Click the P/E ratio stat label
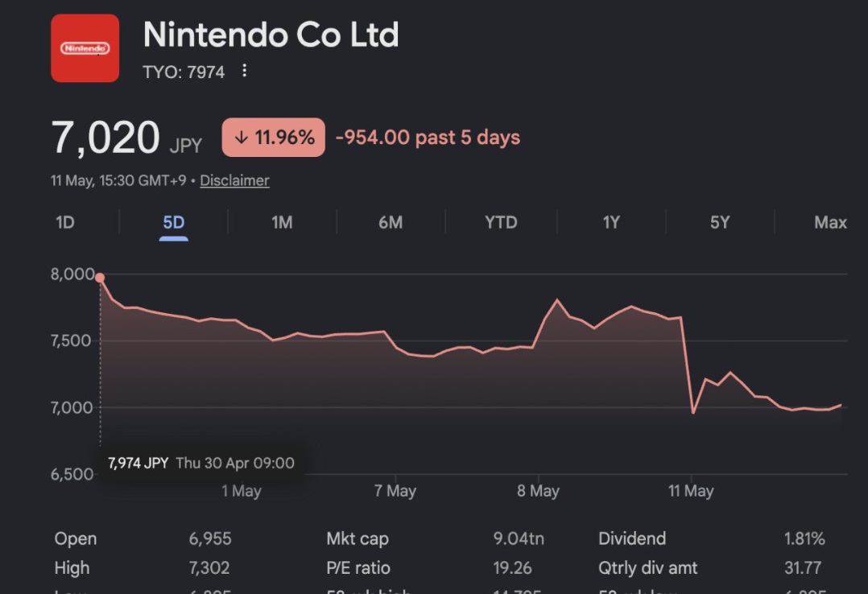Image resolution: width=868 pixels, height=594 pixels. point(358,568)
